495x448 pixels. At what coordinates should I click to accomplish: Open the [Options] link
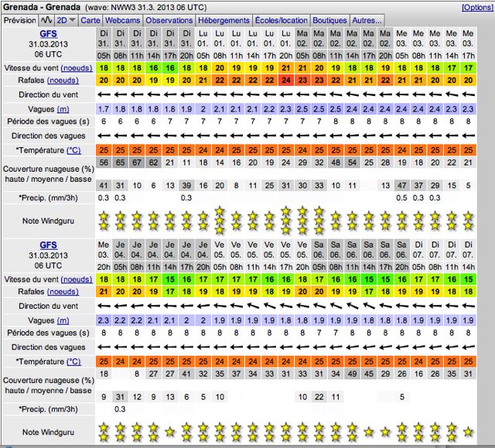[x=476, y=7]
